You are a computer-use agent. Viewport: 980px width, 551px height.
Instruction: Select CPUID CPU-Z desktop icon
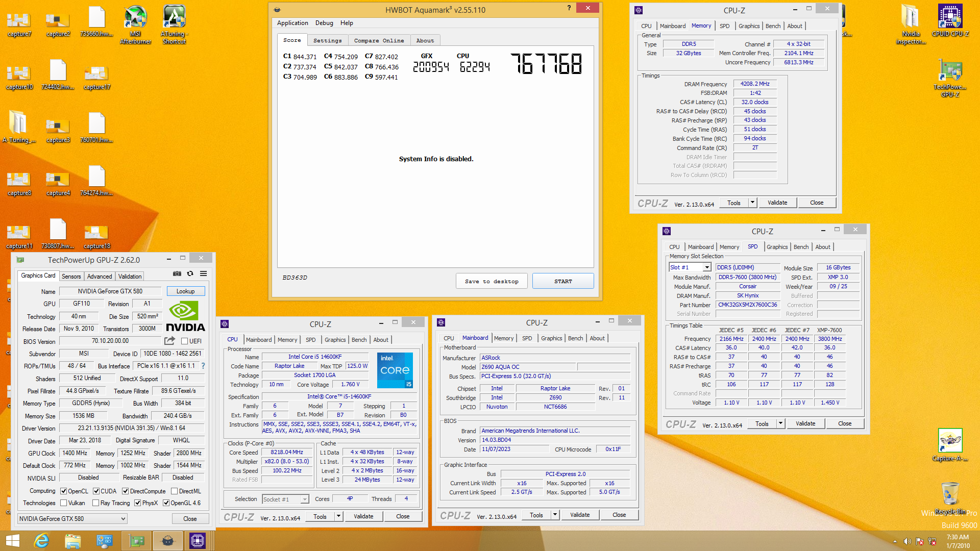tap(950, 20)
